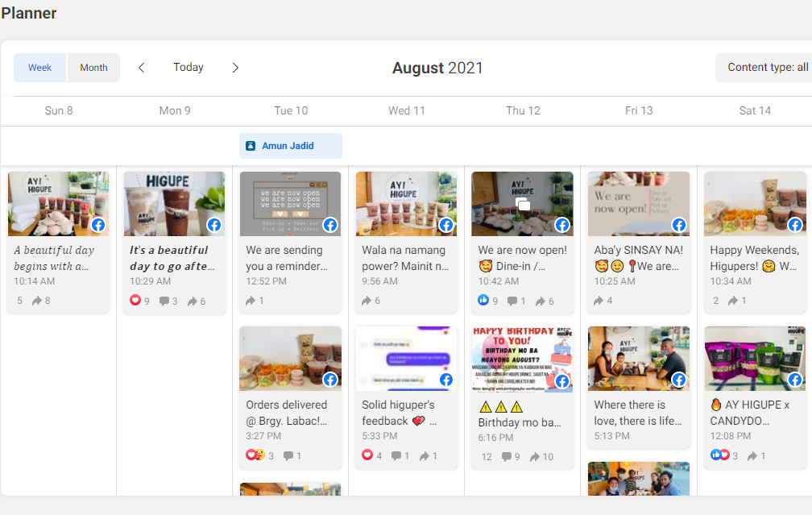Click 'Birthday mo ba...' caption text

click(520, 423)
